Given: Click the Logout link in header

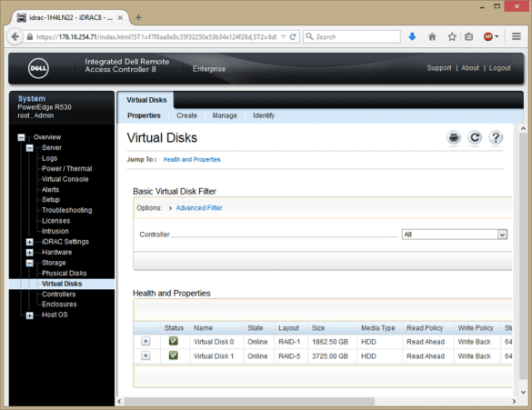Looking at the screenshot, I should pos(499,68).
